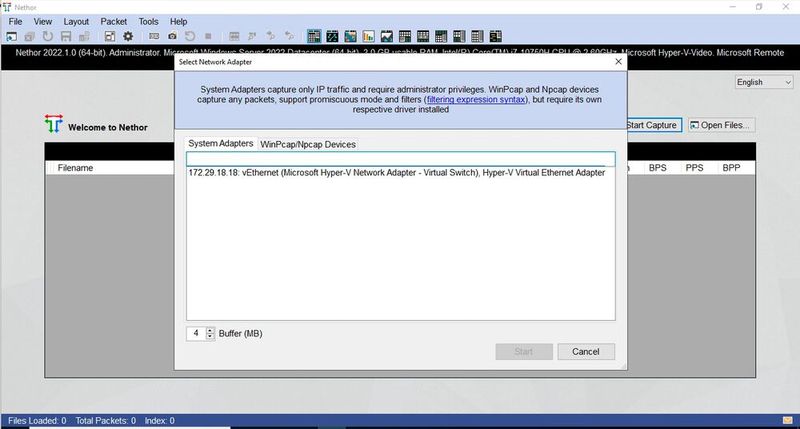Viewport: 800px width, 429px height.
Task: Click the Nethor logo beside Welcome text
Action: click(x=53, y=124)
